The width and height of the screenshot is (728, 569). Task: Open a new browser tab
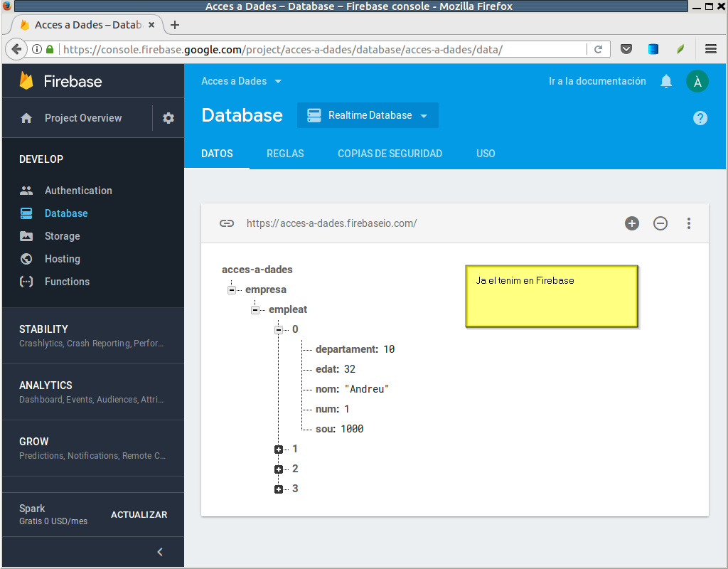coord(175,25)
